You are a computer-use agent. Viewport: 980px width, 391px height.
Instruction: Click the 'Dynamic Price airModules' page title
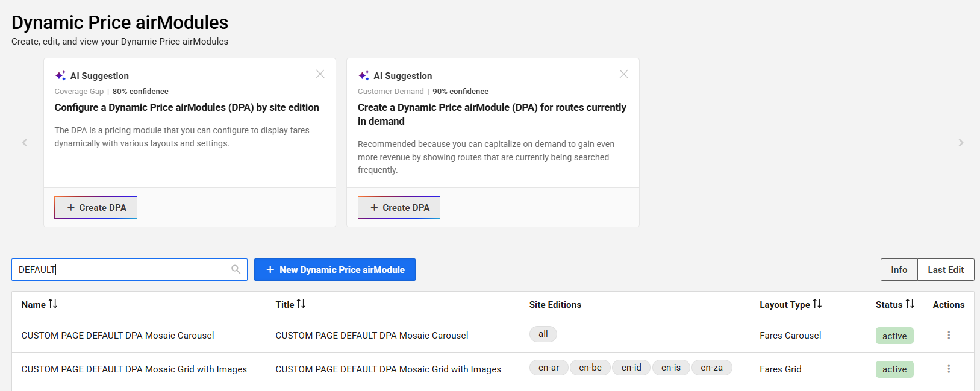pyautogui.click(x=120, y=22)
